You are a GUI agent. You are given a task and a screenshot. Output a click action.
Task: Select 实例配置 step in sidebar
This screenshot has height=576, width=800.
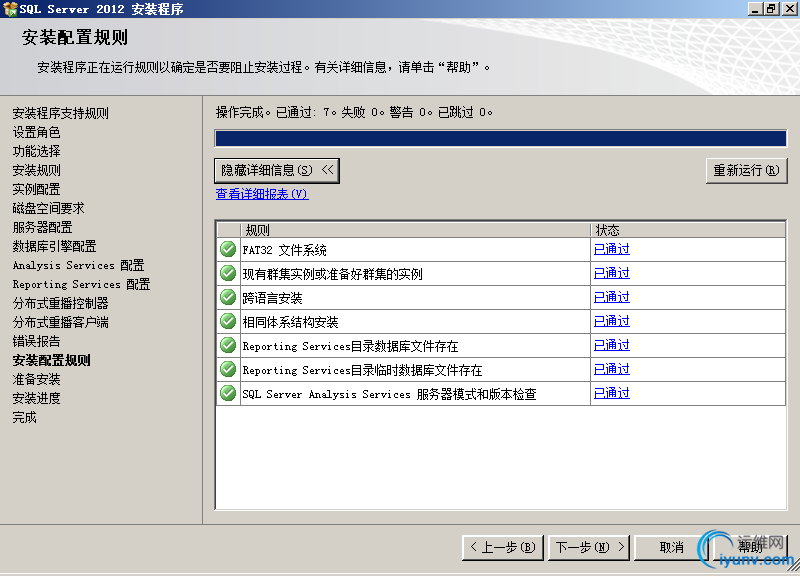pos(36,189)
